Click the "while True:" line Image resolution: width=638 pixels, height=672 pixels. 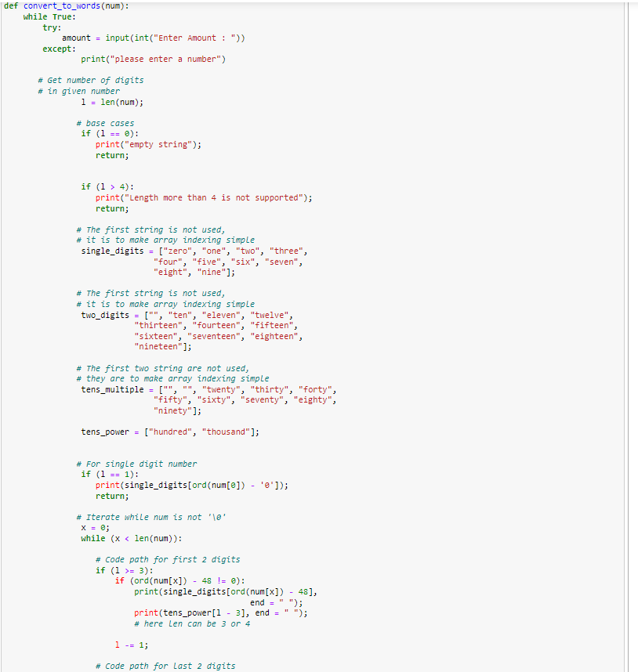[49, 16]
